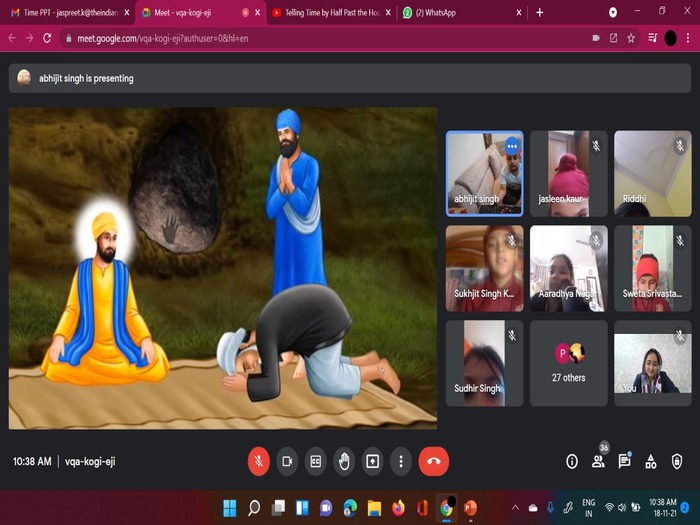Click Present now button
The height and width of the screenshot is (525, 700).
(x=373, y=461)
